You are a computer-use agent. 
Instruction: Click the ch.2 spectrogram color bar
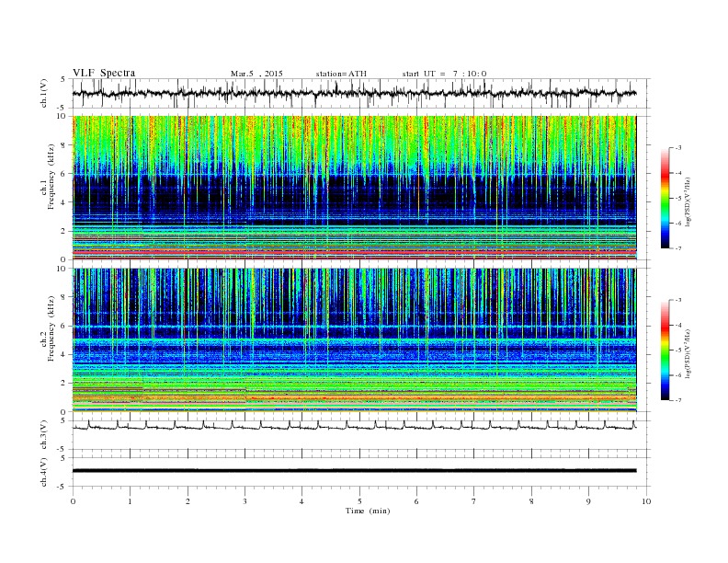tap(665, 350)
